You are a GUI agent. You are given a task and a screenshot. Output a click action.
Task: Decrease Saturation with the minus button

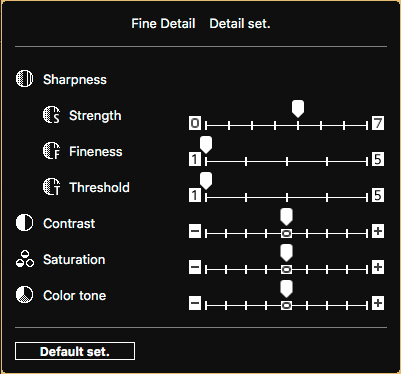pos(195,267)
